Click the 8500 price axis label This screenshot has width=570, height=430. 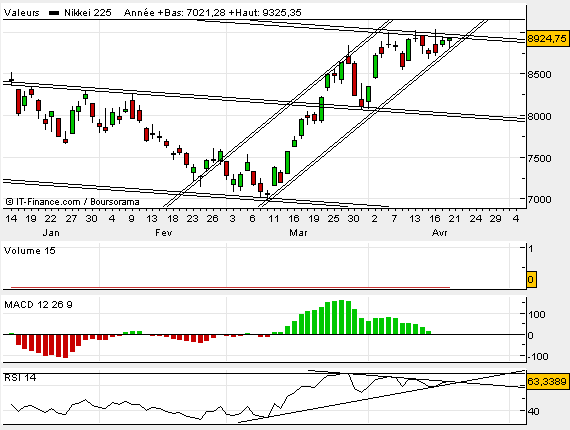(539, 75)
